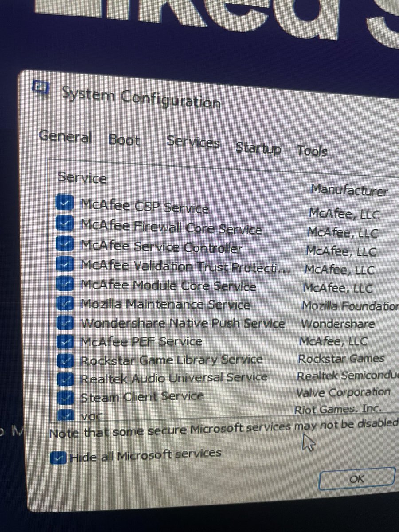Select McAfee Module Core Service text

[x=168, y=286]
